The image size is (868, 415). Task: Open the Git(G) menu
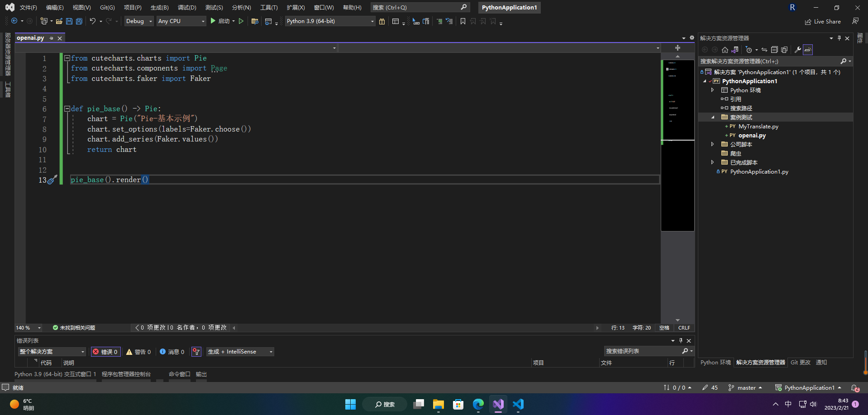click(x=107, y=8)
